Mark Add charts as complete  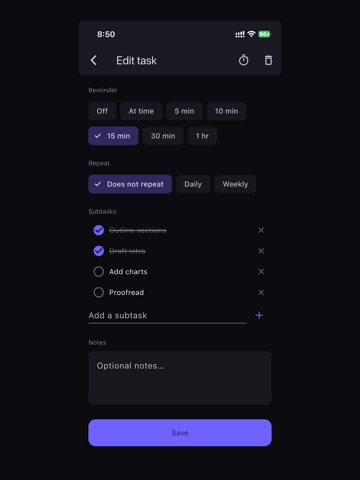point(99,272)
